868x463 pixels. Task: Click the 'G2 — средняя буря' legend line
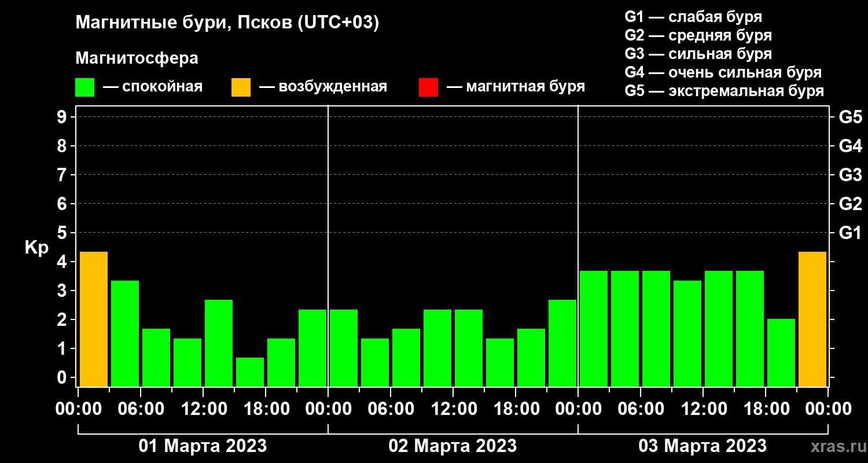click(x=698, y=35)
